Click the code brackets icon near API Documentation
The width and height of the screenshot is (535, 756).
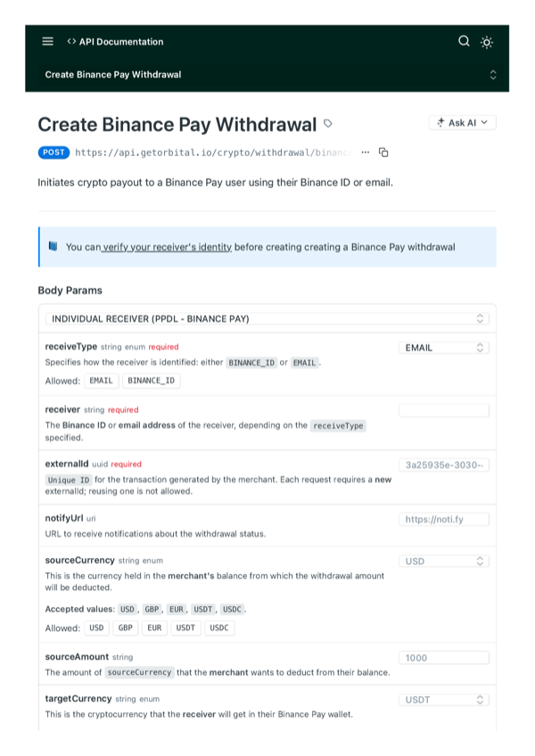pos(71,41)
